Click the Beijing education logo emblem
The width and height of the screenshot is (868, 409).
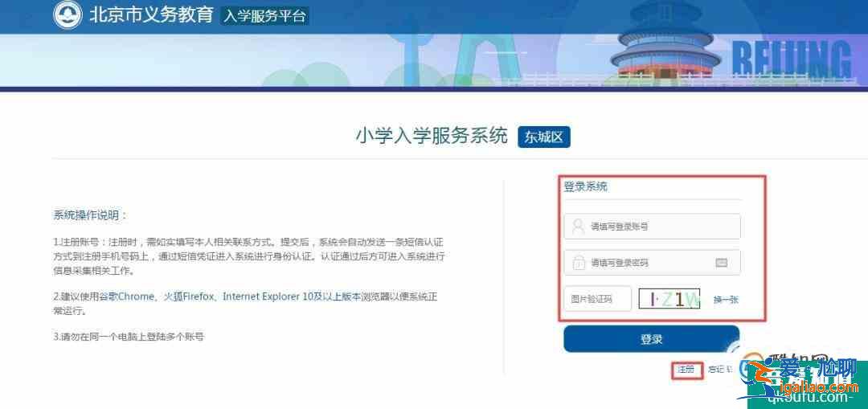[x=68, y=15]
